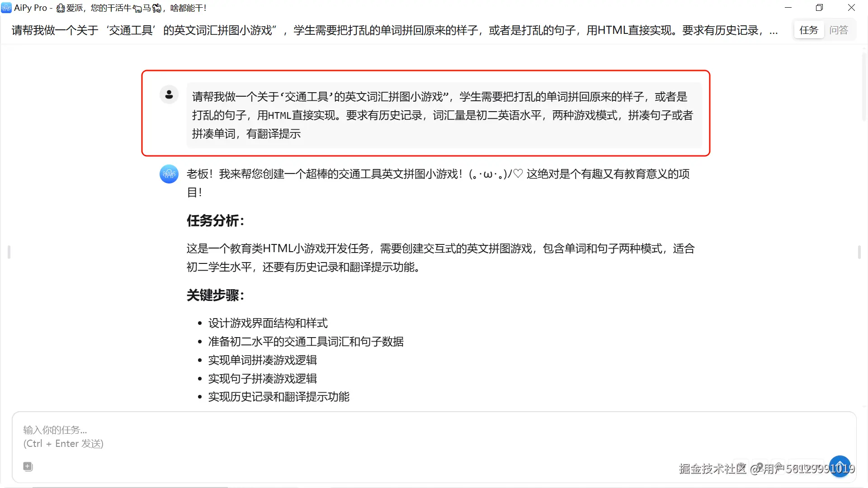Click the highlighted user prompt message

[x=443, y=115]
